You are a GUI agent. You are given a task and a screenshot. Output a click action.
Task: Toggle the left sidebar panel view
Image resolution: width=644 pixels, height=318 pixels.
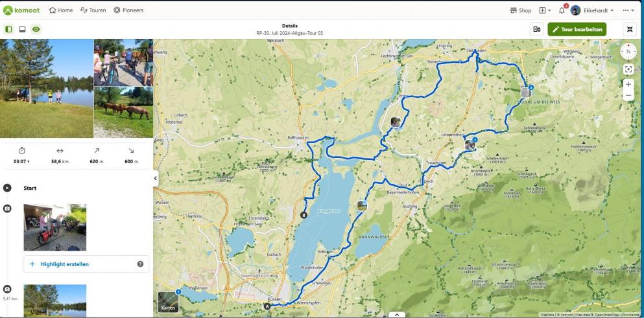[x=9, y=29]
